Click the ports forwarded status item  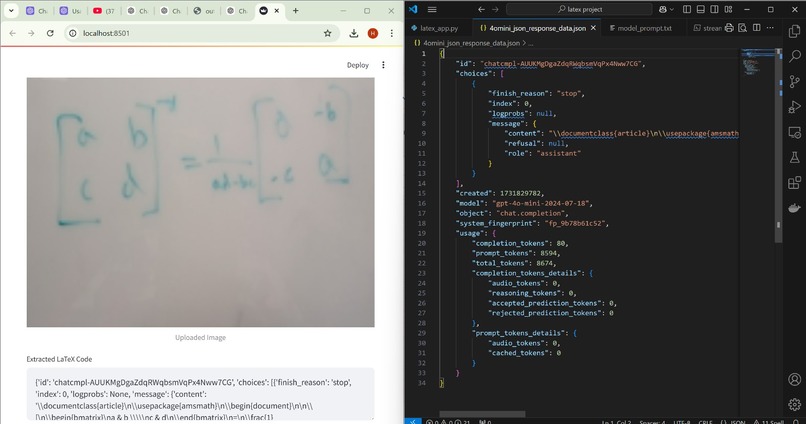pyautogui.click(x=485, y=422)
